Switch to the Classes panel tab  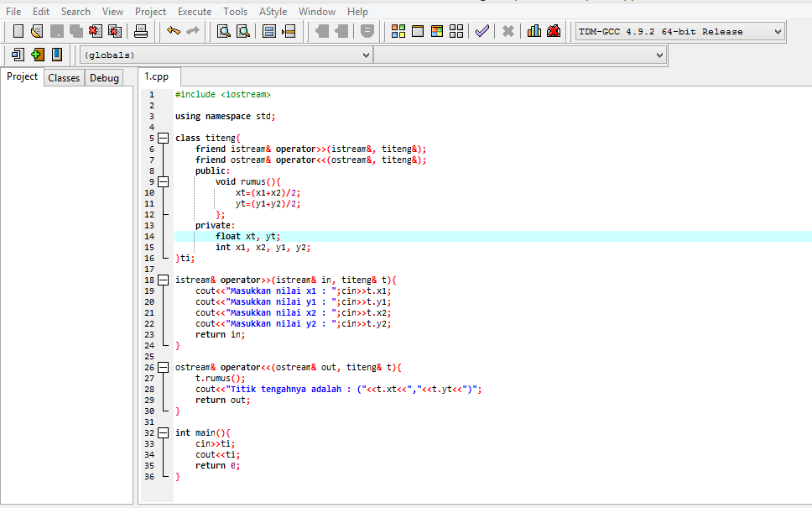[x=64, y=78]
